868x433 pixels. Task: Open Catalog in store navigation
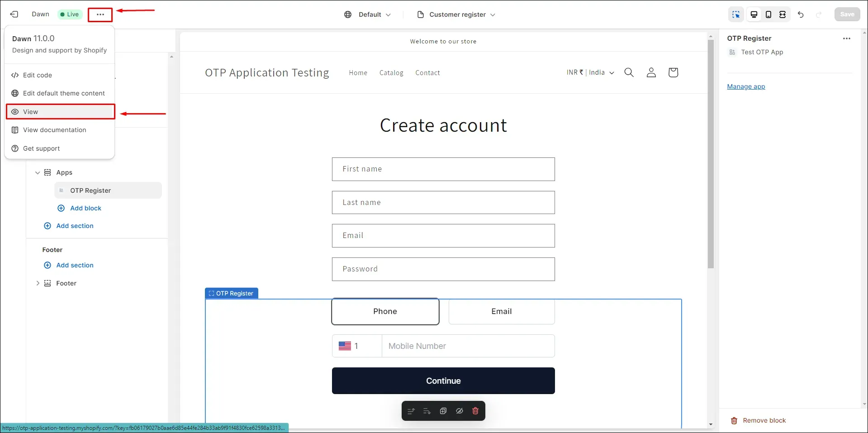391,73
